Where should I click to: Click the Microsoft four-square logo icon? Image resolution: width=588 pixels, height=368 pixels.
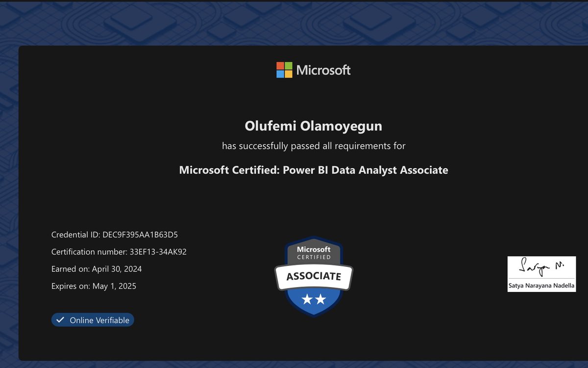point(284,70)
